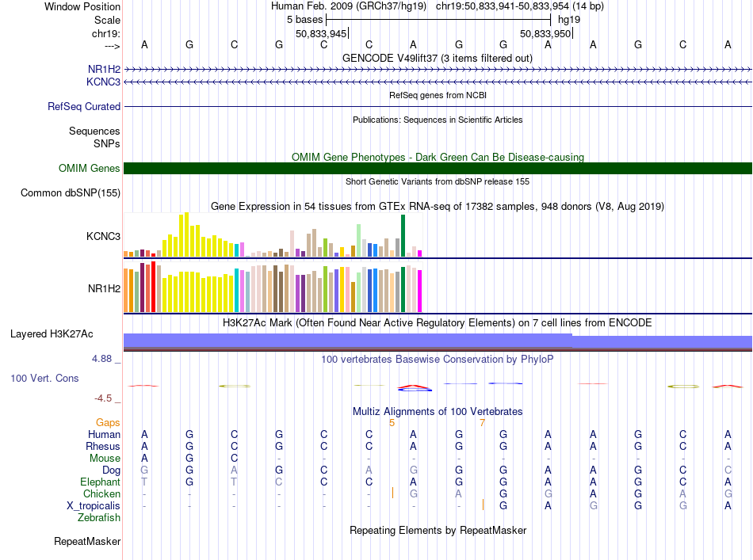The height and width of the screenshot is (560, 753).
Task: Click the GTEx Gene Expression track title
Action: point(438,207)
